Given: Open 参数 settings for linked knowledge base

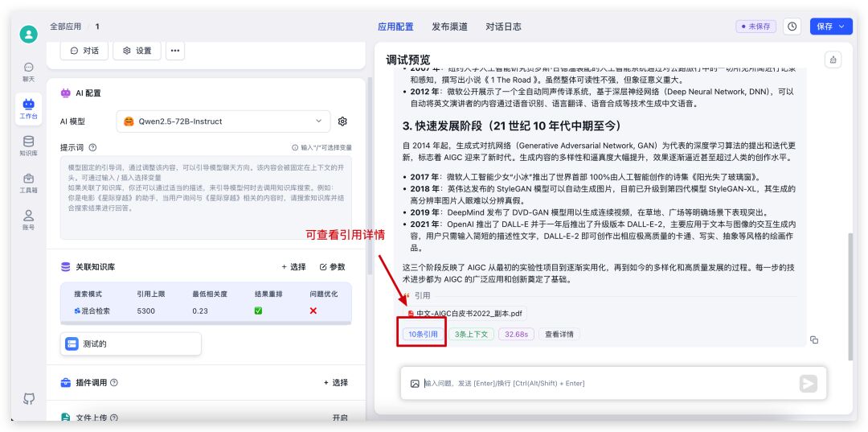Looking at the screenshot, I should click(332, 267).
